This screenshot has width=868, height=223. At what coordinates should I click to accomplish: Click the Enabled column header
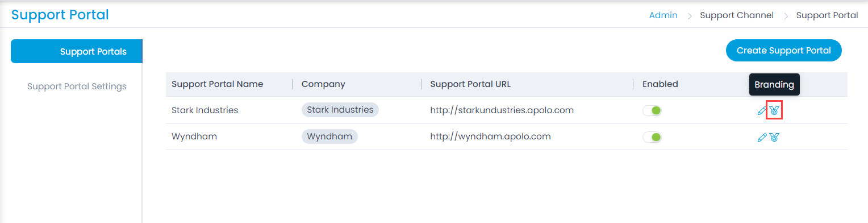click(x=660, y=84)
